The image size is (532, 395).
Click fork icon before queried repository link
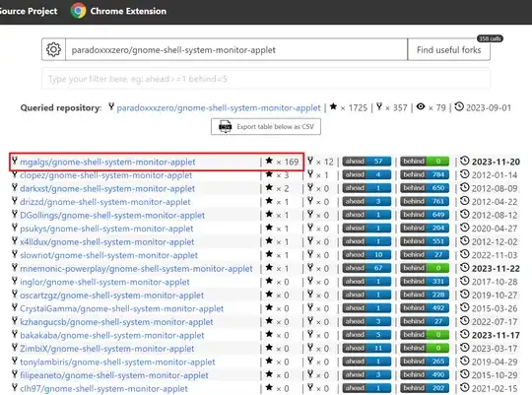point(111,106)
